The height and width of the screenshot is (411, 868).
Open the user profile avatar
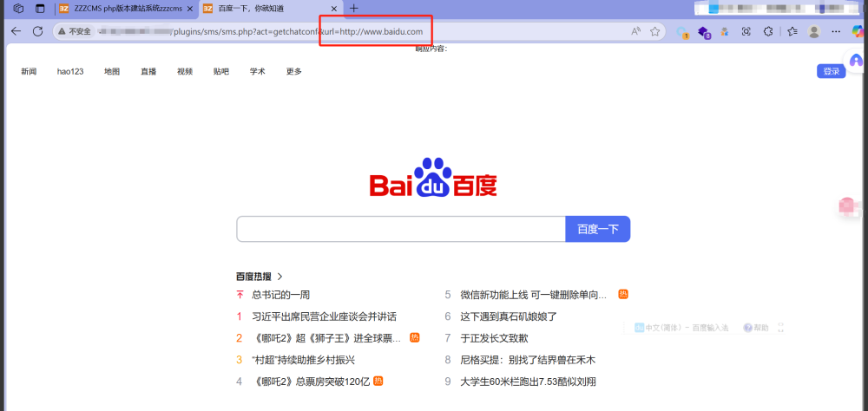[x=814, y=31]
